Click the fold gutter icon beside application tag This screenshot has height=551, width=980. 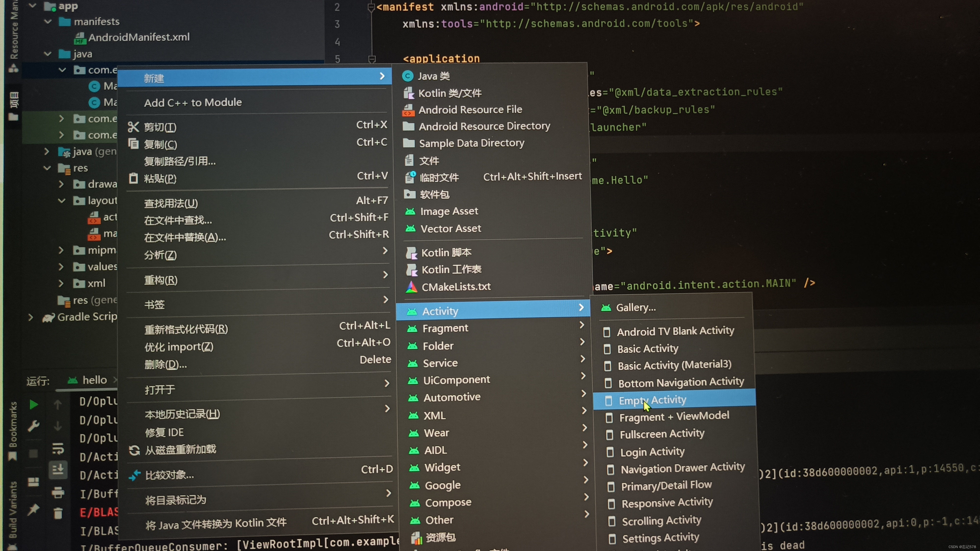[x=372, y=59]
